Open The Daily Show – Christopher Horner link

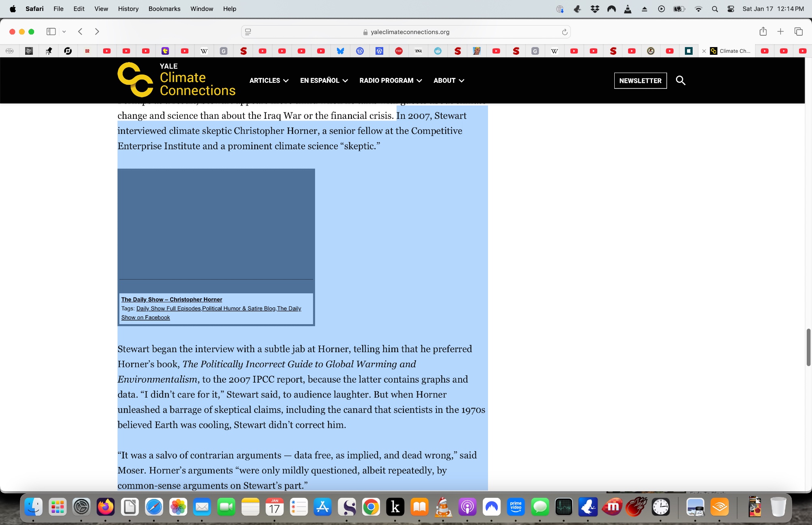[171, 299]
